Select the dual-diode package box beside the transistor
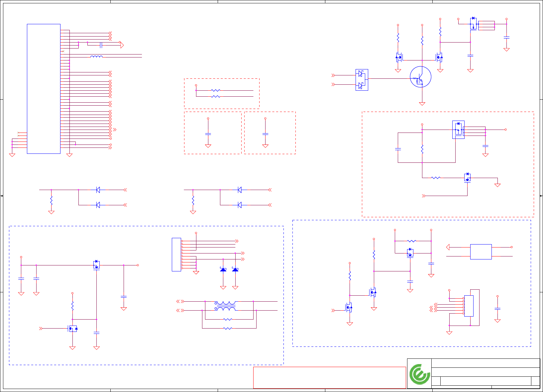The image size is (543, 392). pos(362,80)
